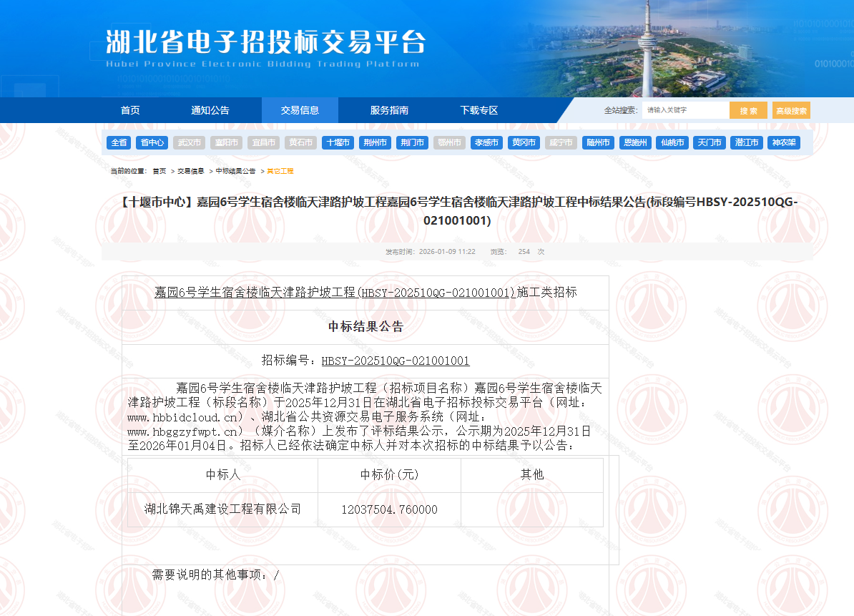Select the 神农架 region filter

pyautogui.click(x=784, y=142)
